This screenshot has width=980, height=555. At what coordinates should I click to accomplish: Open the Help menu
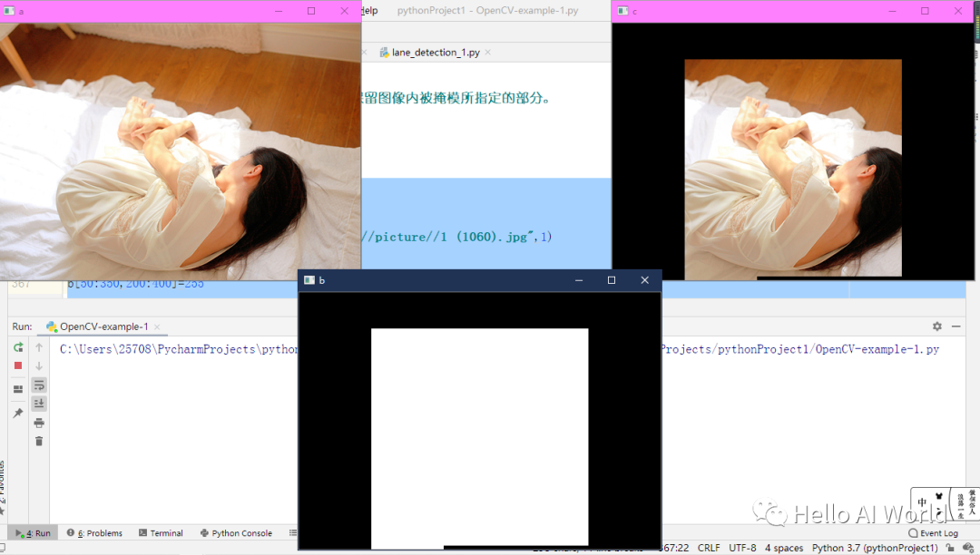coord(369,11)
